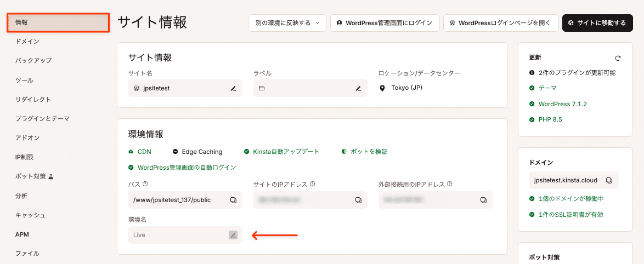Click PHP 8.5 version link

(550, 120)
